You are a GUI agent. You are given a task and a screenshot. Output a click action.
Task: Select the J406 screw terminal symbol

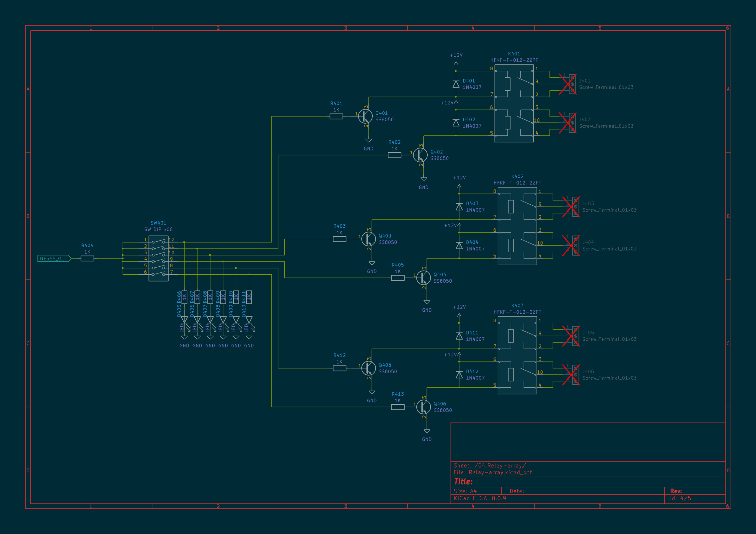pos(574,375)
